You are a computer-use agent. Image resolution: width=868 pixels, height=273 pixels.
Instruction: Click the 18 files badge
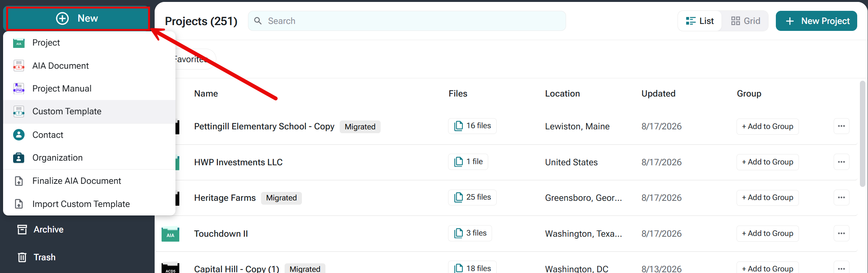click(472, 268)
